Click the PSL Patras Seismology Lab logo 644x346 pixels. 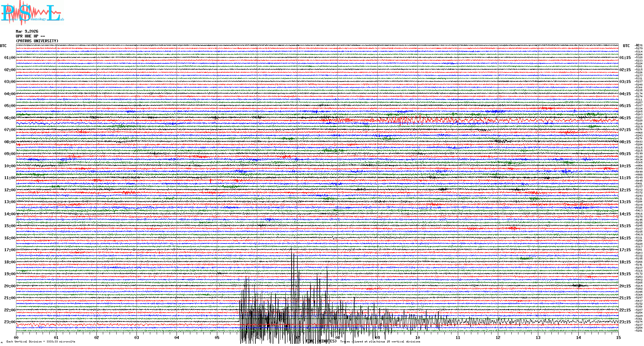(32, 13)
